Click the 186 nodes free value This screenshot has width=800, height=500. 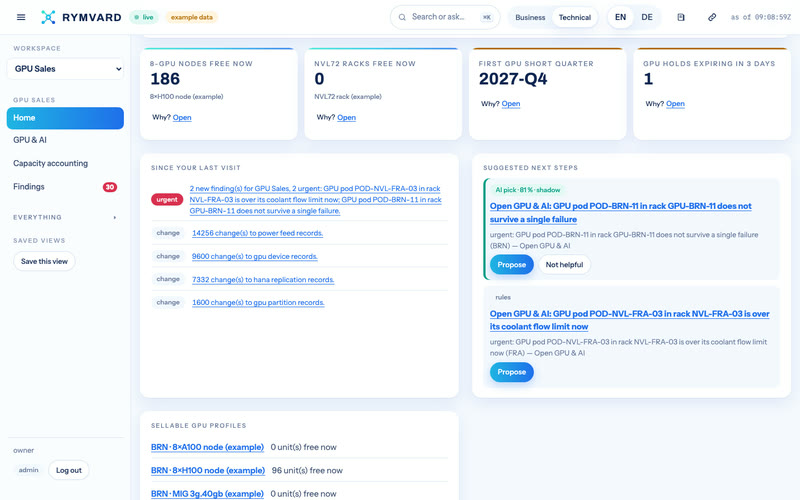165,79
